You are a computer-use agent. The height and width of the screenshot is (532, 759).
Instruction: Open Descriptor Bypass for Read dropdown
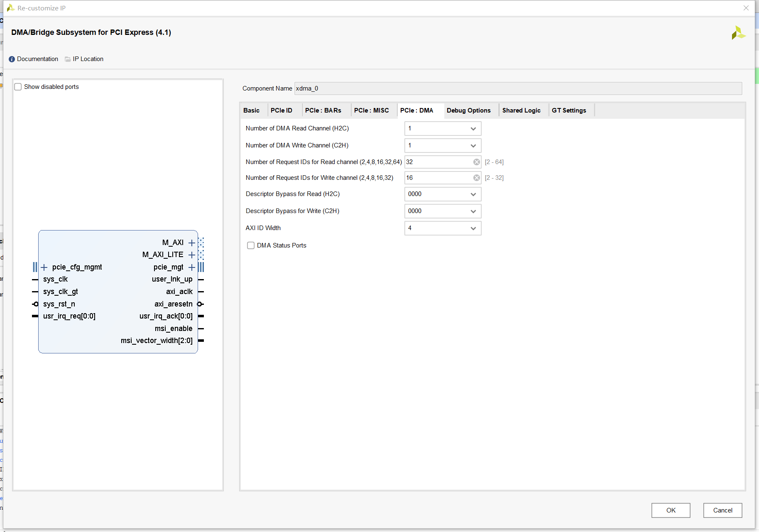(443, 194)
